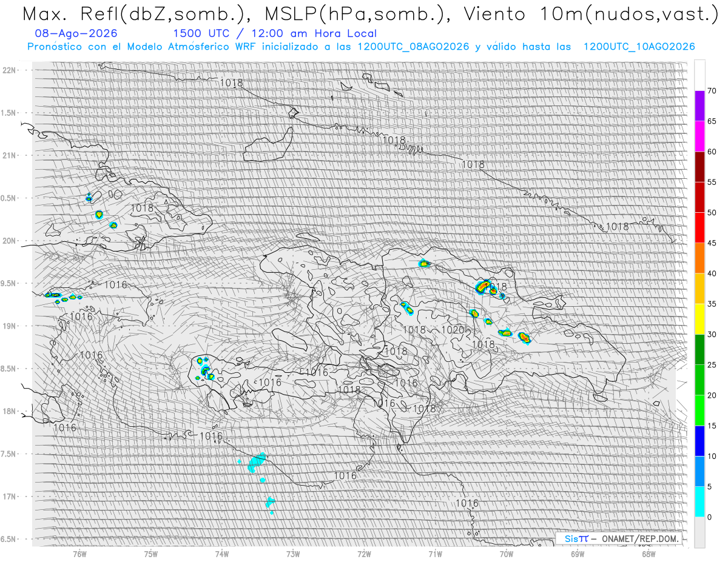Image resolution: width=728 pixels, height=562 pixels.
Task: Pick the gold 35–40 dBZ colorbar segment
Action: coord(699,289)
